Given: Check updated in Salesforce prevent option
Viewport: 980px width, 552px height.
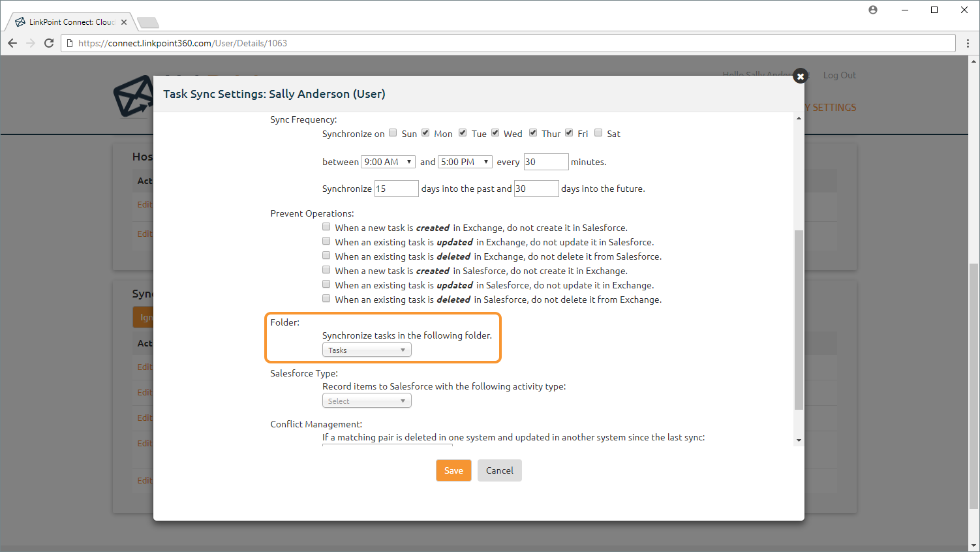Looking at the screenshot, I should click(326, 284).
